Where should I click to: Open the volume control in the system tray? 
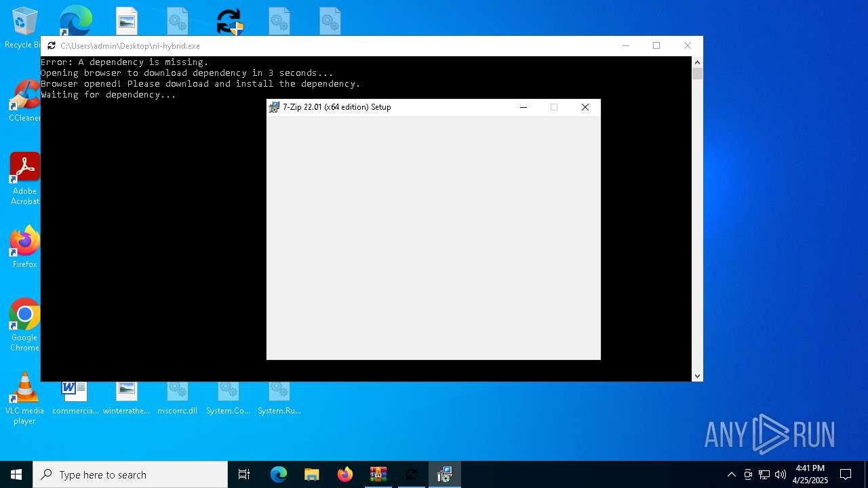tap(781, 474)
